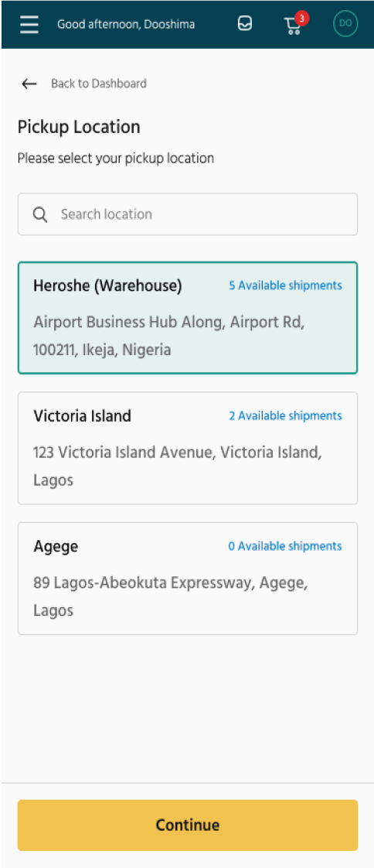Click 5 Available shipments link
The image size is (374, 868).
click(285, 285)
